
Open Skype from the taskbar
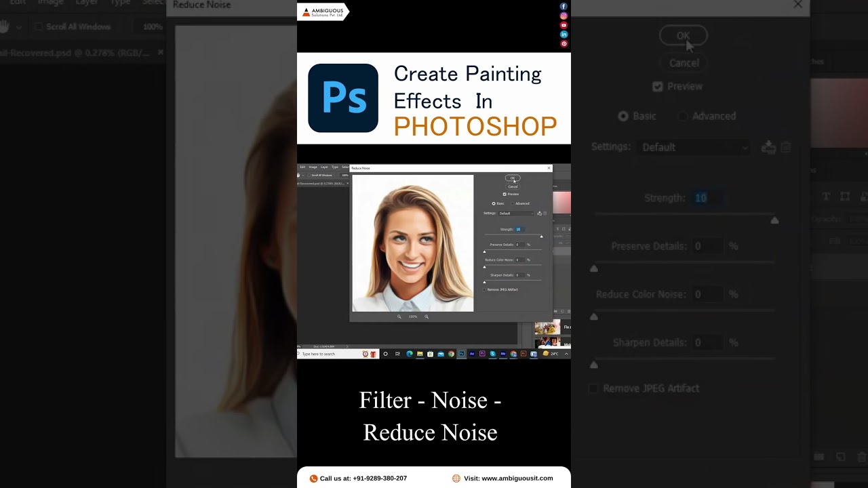493,354
